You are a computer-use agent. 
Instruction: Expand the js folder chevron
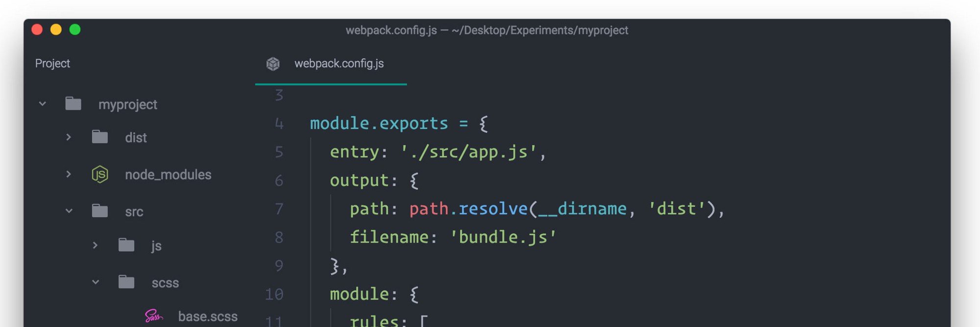(95, 245)
